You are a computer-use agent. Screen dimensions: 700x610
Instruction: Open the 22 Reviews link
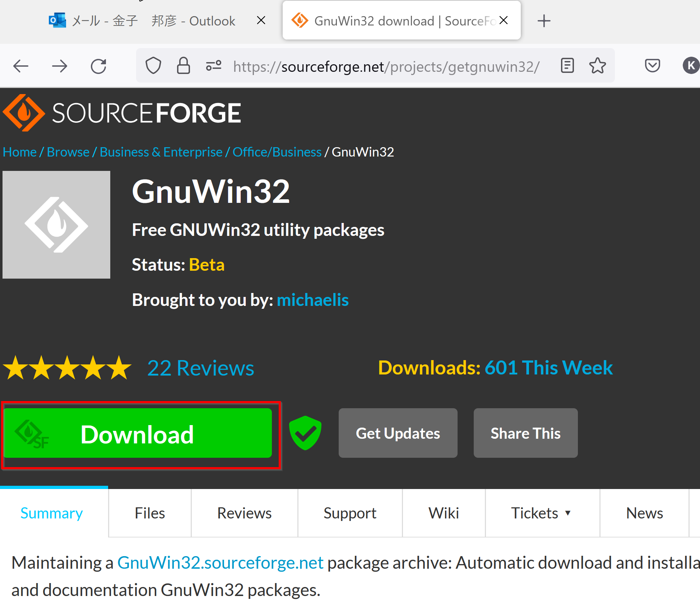pyautogui.click(x=200, y=367)
